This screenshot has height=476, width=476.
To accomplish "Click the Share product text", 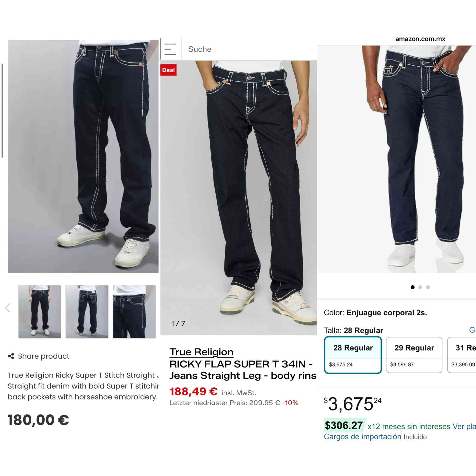I will 44,356.
